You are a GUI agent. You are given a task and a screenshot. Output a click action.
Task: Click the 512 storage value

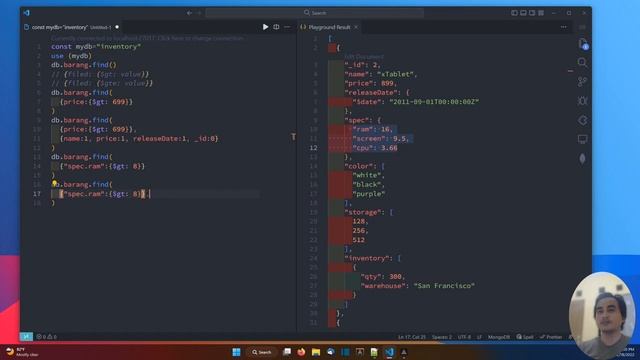(359, 240)
